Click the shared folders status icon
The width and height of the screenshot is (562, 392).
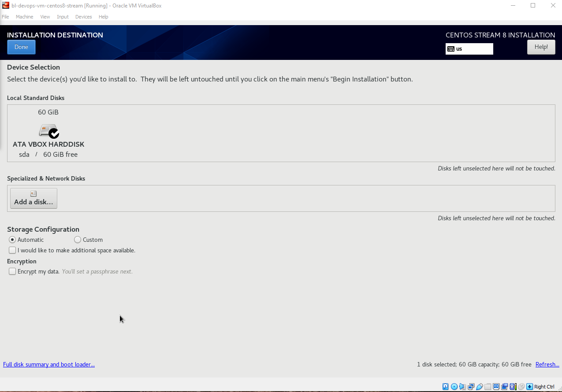[x=488, y=387]
